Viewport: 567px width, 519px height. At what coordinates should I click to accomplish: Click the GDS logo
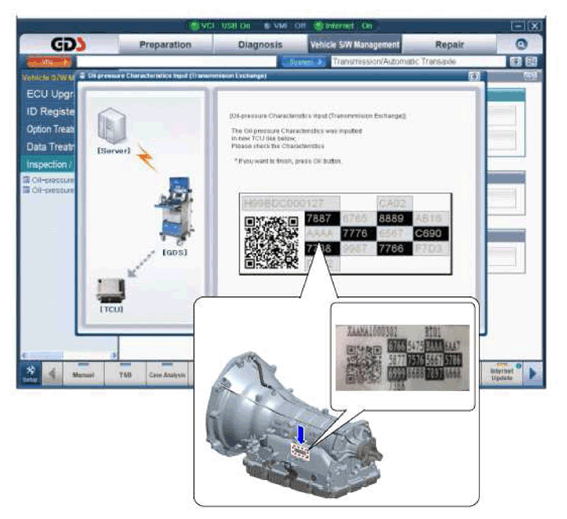[x=68, y=44]
